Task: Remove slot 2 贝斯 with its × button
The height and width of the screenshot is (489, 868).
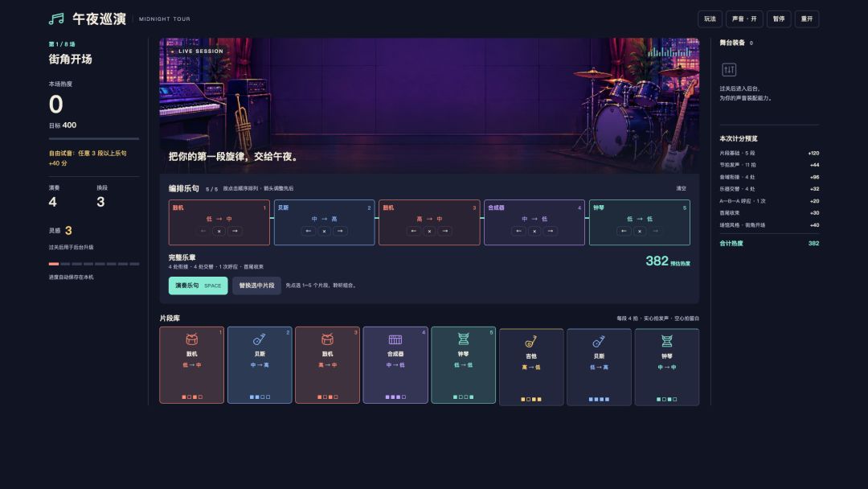Action: (x=325, y=231)
